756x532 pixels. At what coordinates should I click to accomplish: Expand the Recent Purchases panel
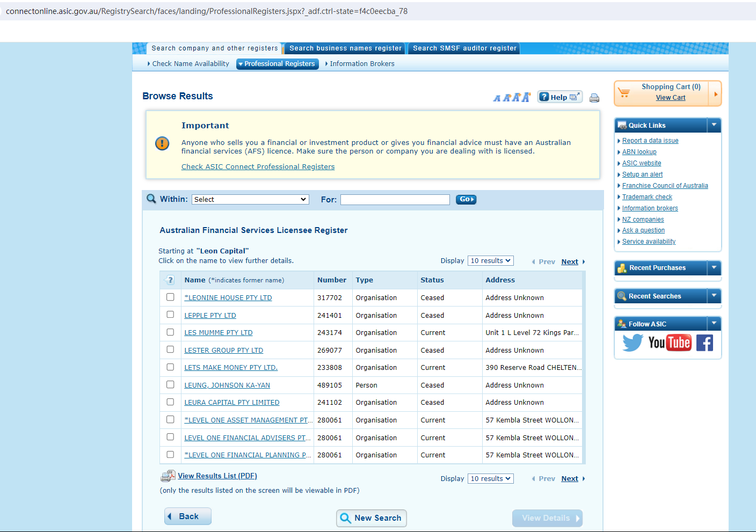714,267
